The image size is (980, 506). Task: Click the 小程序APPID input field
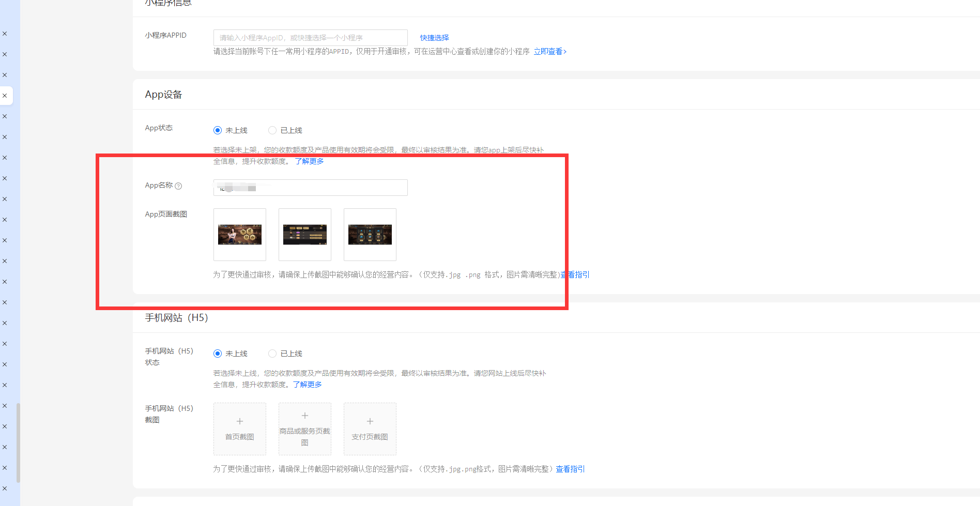click(x=310, y=38)
